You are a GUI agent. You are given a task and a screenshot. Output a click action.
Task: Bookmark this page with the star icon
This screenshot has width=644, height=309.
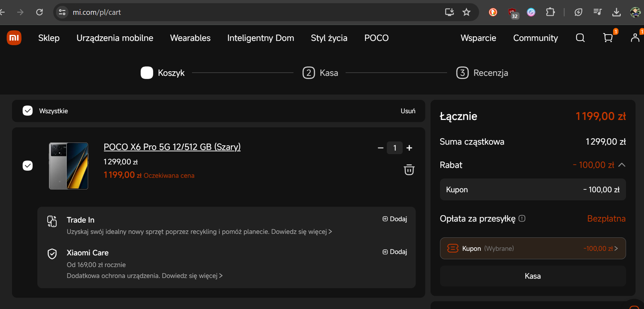tap(466, 12)
